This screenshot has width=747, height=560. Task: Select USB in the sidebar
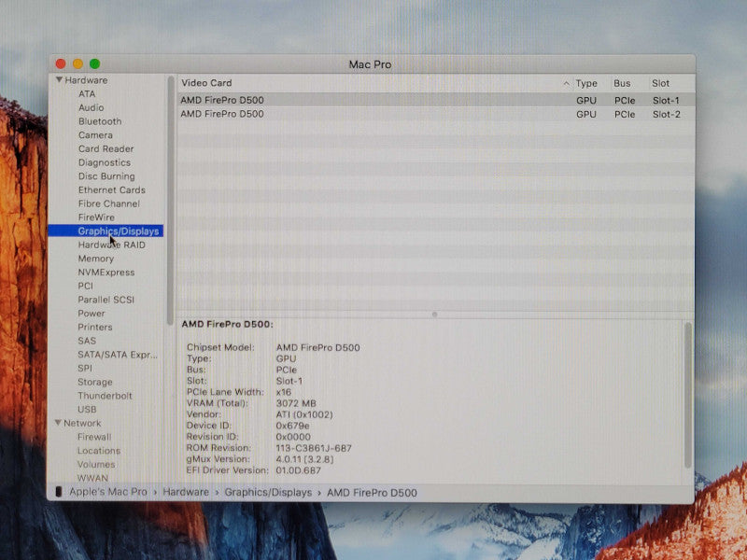[87, 410]
